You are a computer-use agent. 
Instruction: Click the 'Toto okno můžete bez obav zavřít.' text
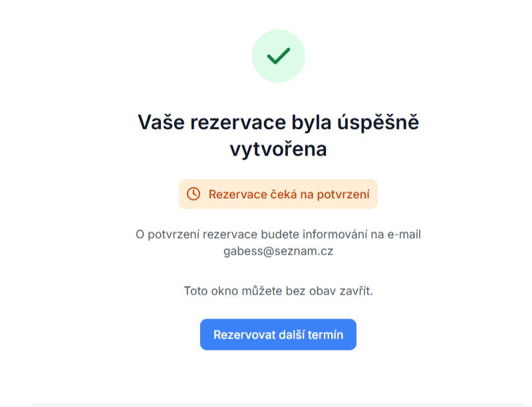(278, 291)
